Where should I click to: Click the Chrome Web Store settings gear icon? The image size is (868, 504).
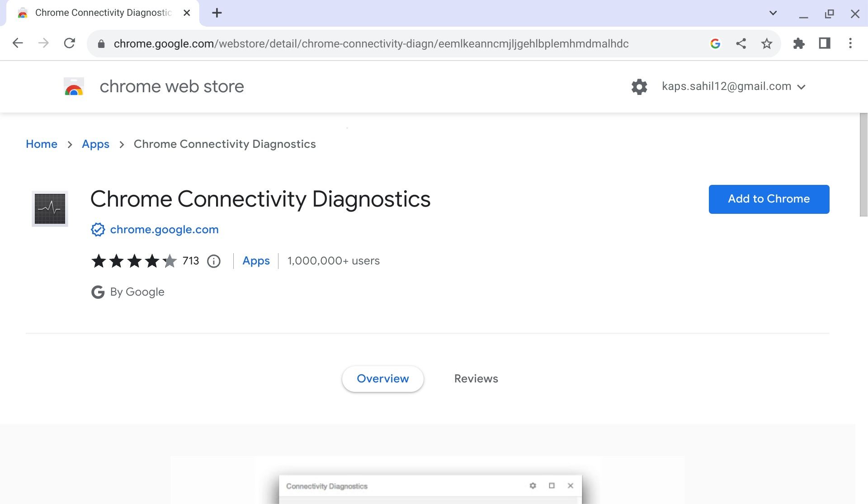tap(639, 86)
